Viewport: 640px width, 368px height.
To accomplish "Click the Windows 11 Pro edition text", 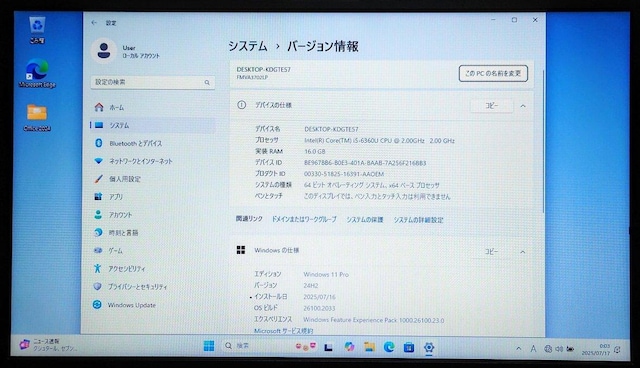I will click(x=326, y=275).
